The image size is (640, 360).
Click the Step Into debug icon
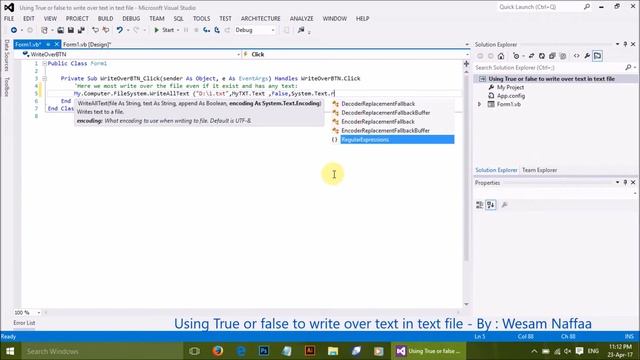click(207, 30)
